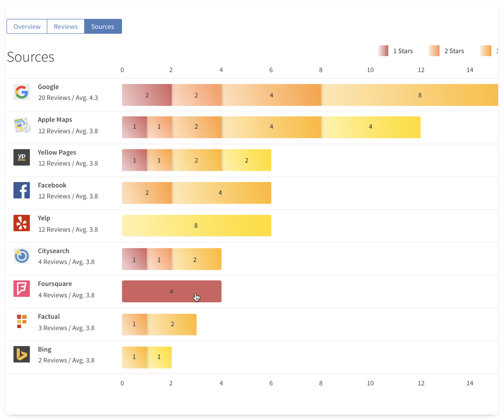Click the Yellow Pages icon

pyautogui.click(x=22, y=157)
